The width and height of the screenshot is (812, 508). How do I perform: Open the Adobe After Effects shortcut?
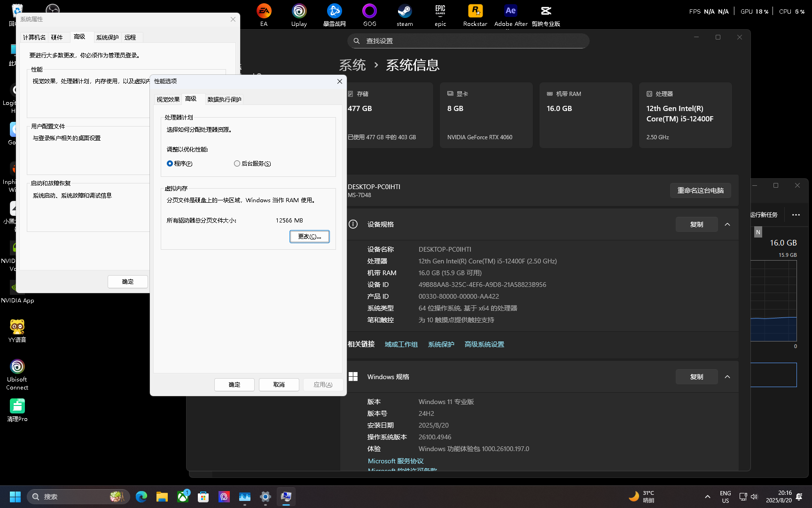(x=511, y=15)
